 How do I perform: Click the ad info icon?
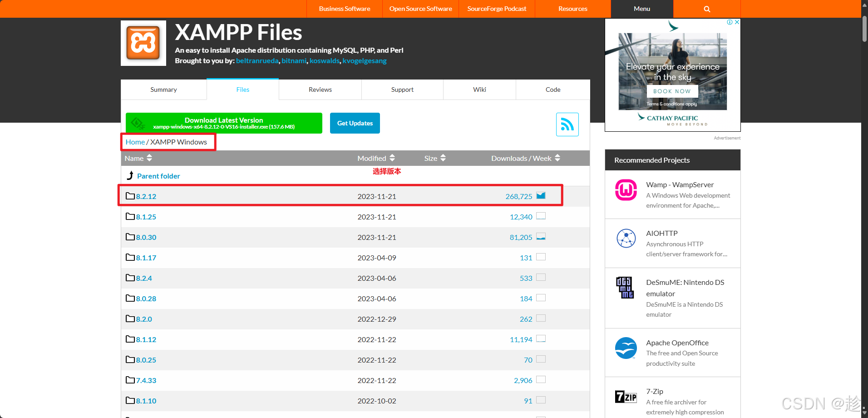coord(730,22)
